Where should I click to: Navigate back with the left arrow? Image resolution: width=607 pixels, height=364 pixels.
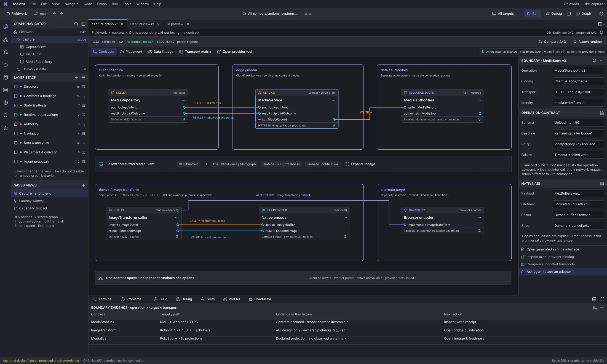54,14
